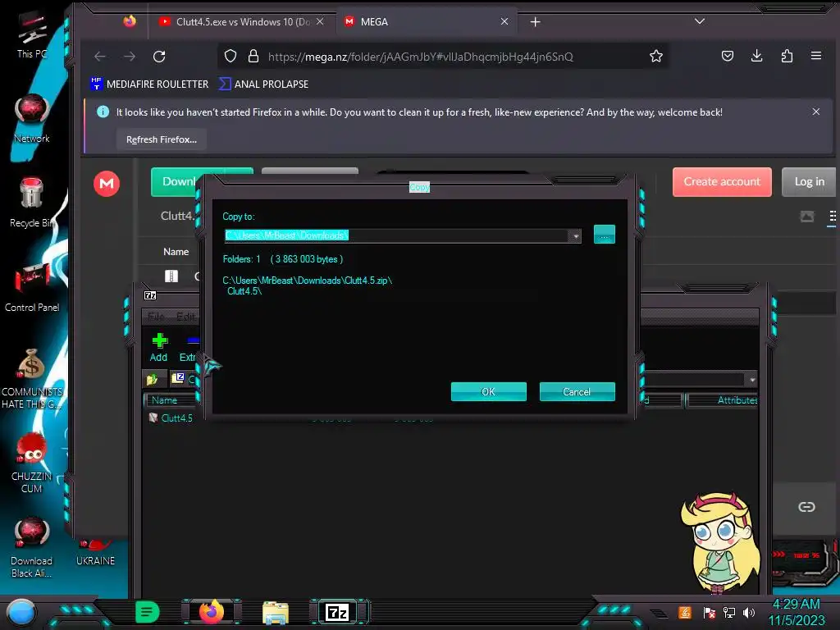The image size is (840, 630).
Task: Open the volume tray icon
Action: [750, 612]
